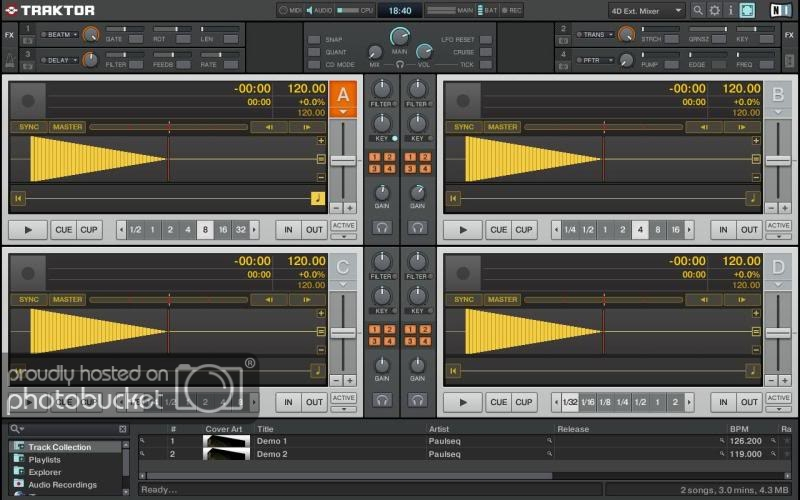Click the yellow note icon on Deck A
Viewport: 800px width, 500px height.
point(318,198)
